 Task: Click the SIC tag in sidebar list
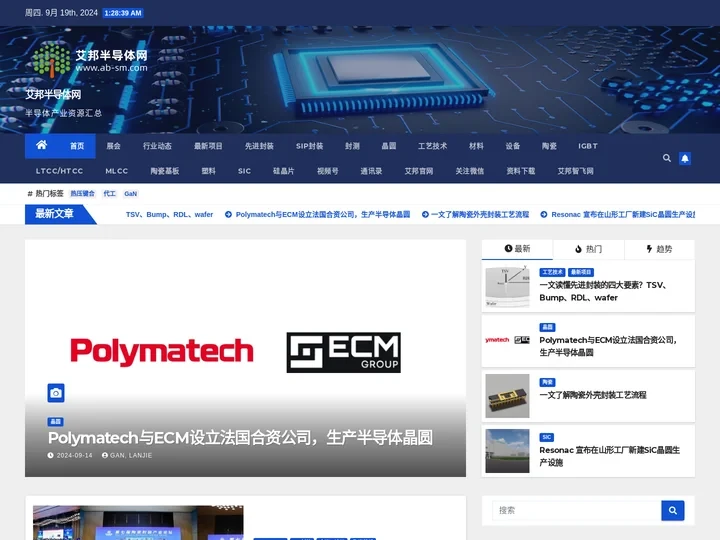tap(546, 437)
